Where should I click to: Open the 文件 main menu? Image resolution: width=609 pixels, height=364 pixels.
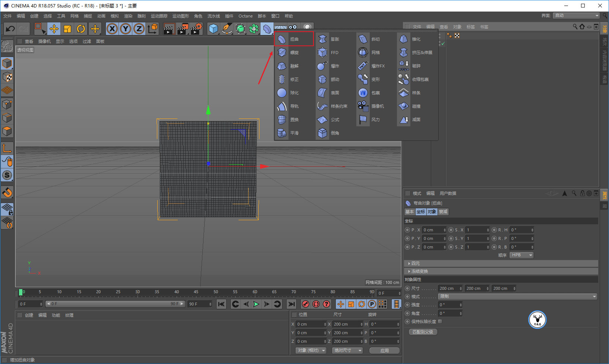7,16
